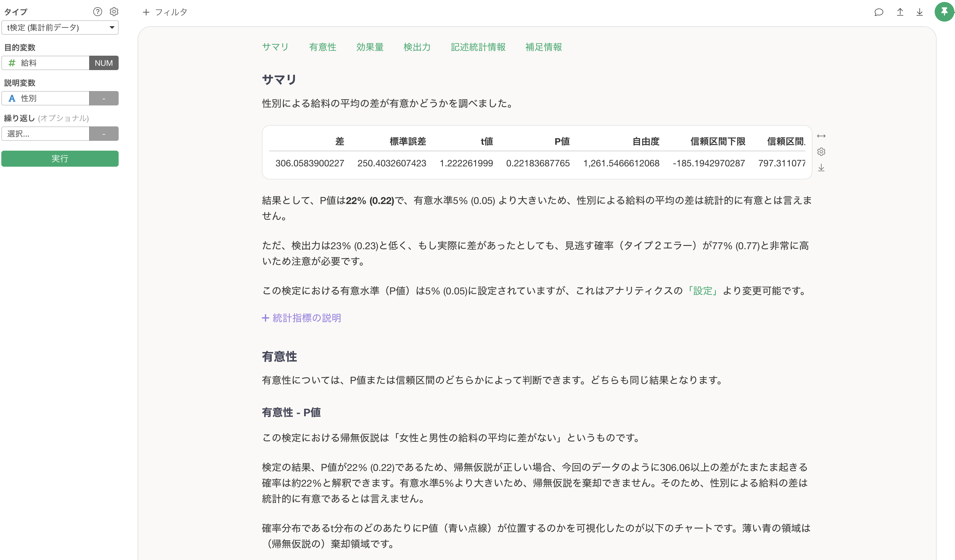This screenshot has height=560, width=955.
Task: Click the top-right upload arrow icon
Action: 900,12
